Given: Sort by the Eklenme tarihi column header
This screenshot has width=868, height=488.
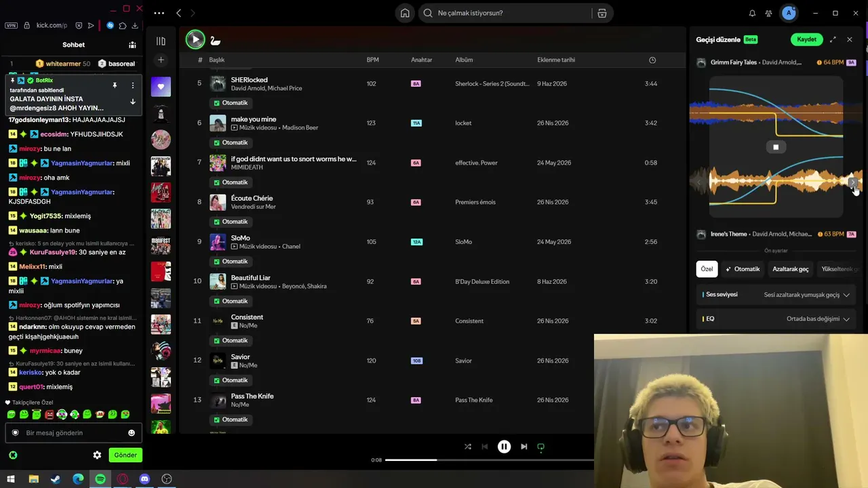Looking at the screenshot, I should pos(556,60).
